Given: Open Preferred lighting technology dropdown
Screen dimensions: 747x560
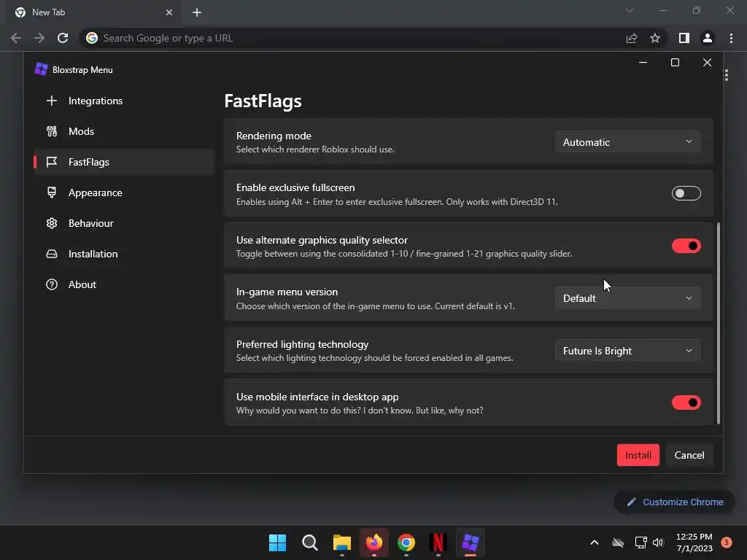Looking at the screenshot, I should click(627, 351).
